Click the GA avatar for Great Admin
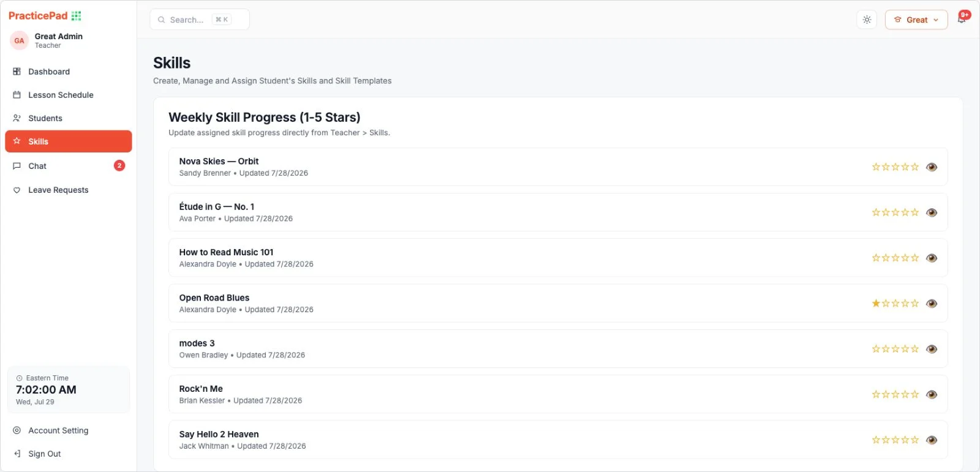Viewport: 980px width, 472px height. point(19,41)
